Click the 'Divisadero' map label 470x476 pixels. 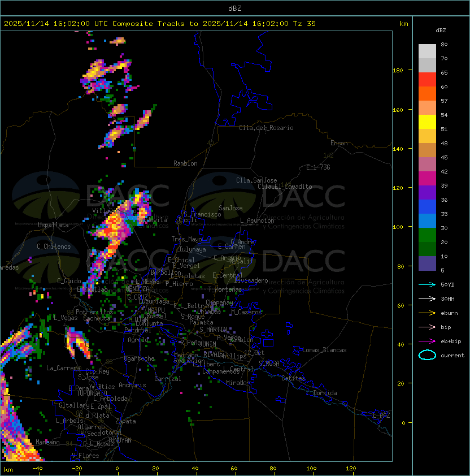251,280
